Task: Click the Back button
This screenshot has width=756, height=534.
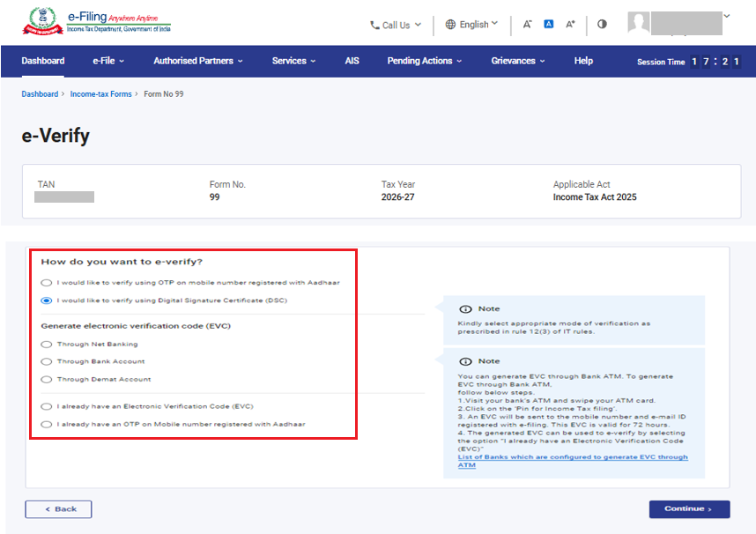Action: (58, 509)
